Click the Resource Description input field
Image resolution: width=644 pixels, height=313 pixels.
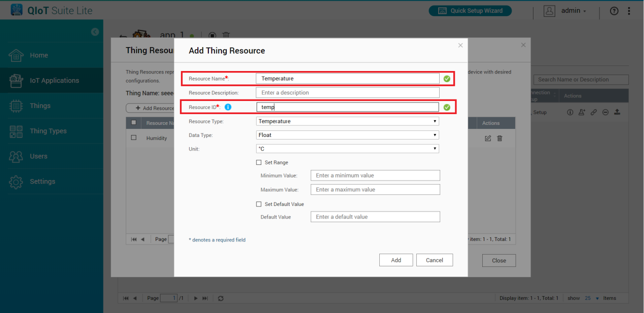pyautogui.click(x=347, y=93)
